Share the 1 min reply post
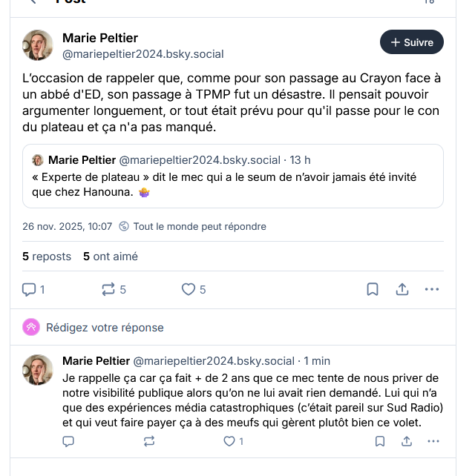Image resolution: width=475 pixels, height=476 pixels. (x=407, y=441)
